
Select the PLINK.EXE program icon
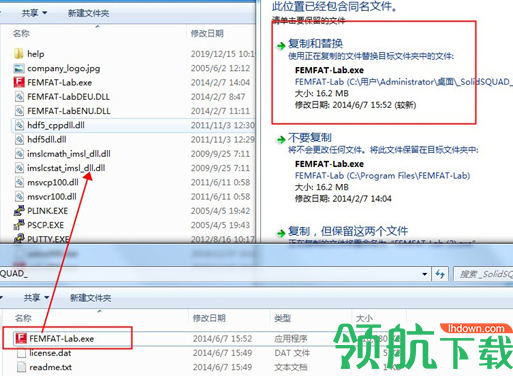click(x=19, y=211)
